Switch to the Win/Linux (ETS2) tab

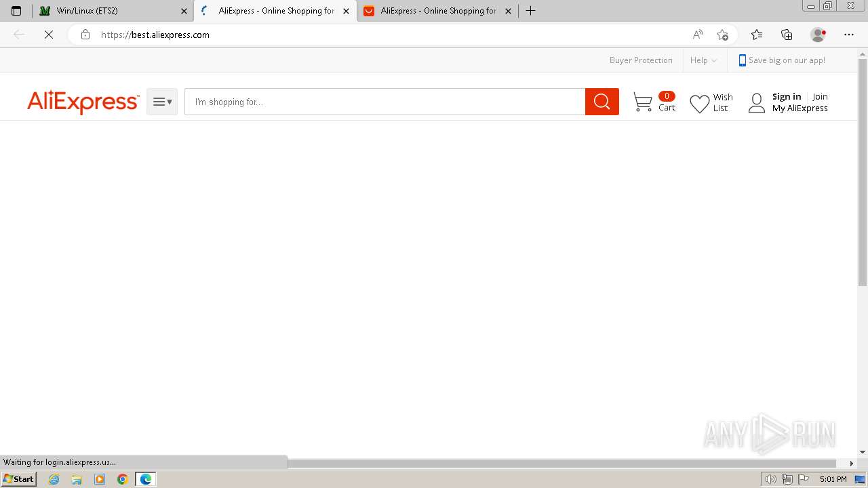click(113, 11)
